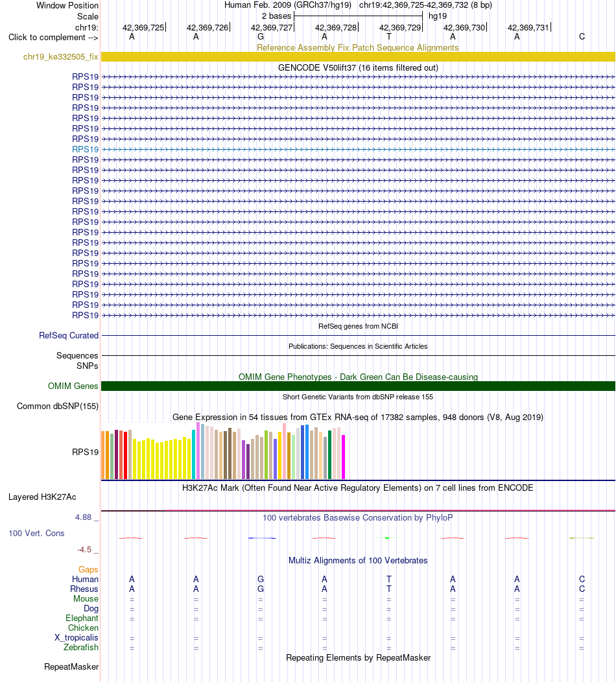Screen dimensions: 616x682
Task: Select the Rhesus species label
Action: pos(84,589)
